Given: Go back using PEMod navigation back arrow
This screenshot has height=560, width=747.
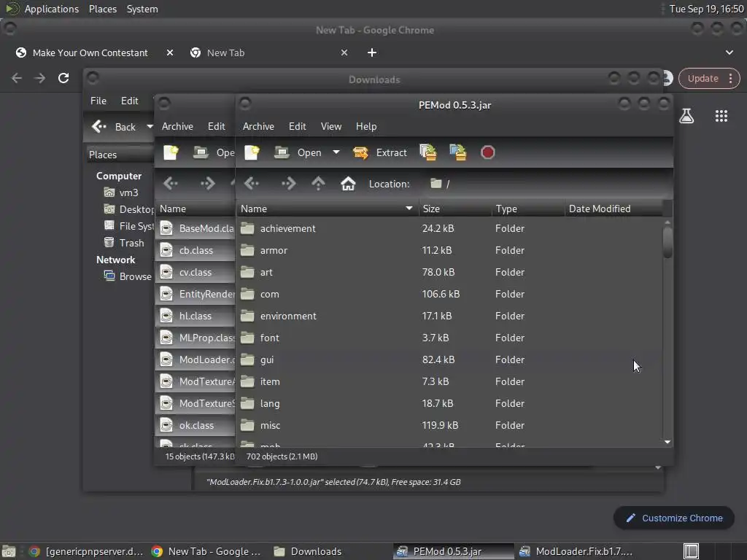Looking at the screenshot, I should (x=252, y=183).
